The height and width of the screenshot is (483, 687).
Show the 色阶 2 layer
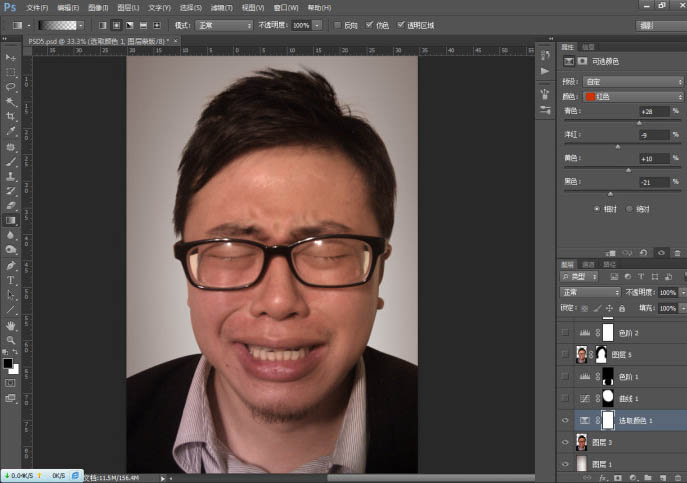click(x=565, y=332)
